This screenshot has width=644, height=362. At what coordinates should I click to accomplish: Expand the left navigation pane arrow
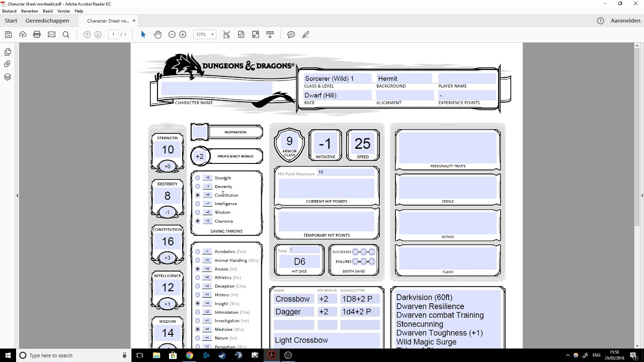coord(17,196)
